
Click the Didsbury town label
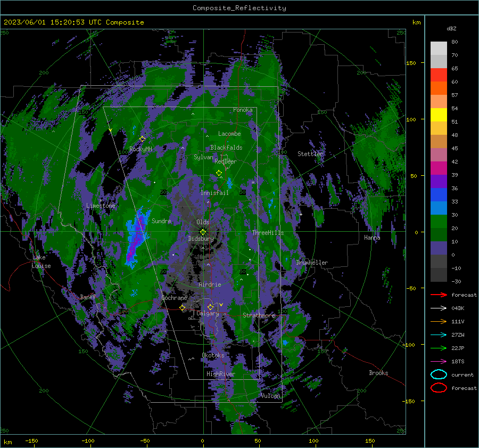pos(201,239)
